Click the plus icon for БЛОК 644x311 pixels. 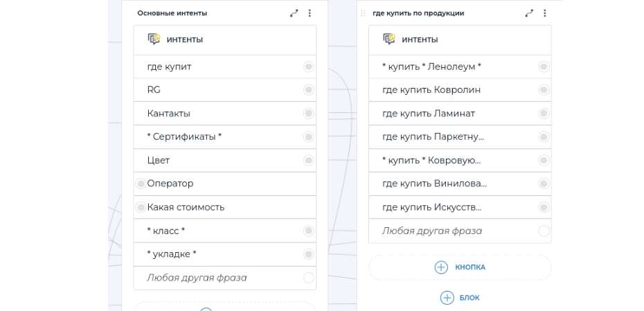(x=447, y=298)
